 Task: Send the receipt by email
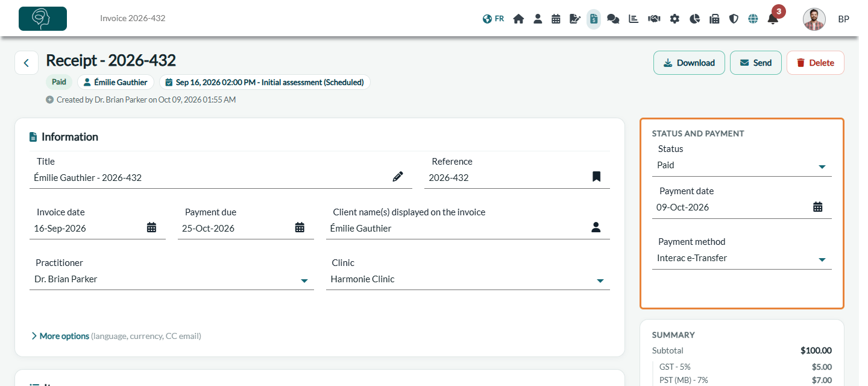click(x=756, y=63)
